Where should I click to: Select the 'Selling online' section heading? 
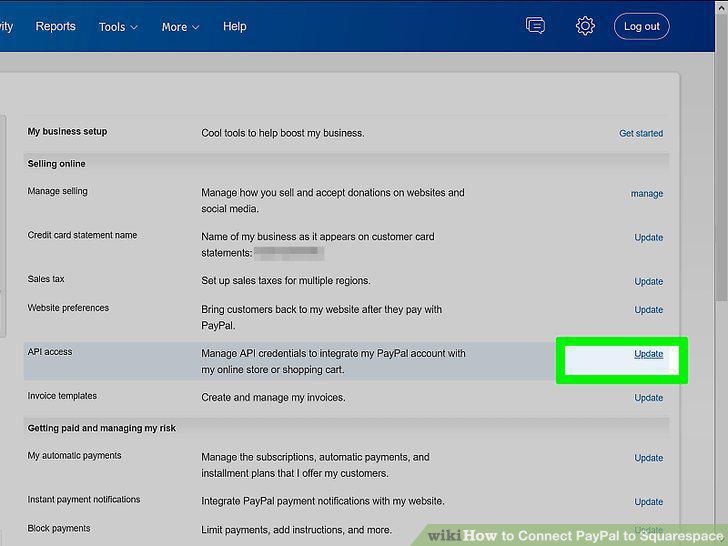click(56, 164)
